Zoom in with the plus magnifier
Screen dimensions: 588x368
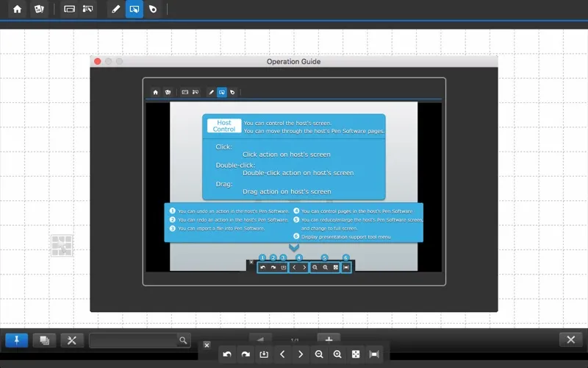pos(337,355)
